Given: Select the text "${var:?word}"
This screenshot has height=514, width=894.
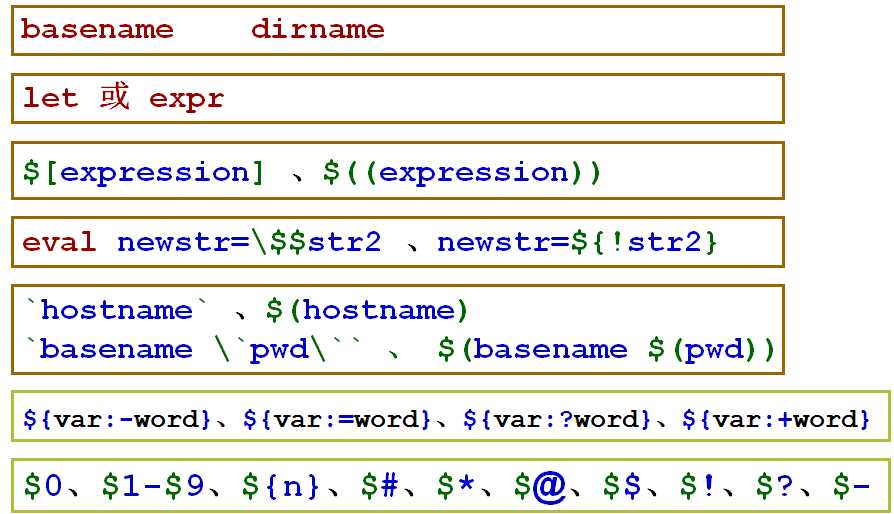Looking at the screenshot, I should pos(556,419).
